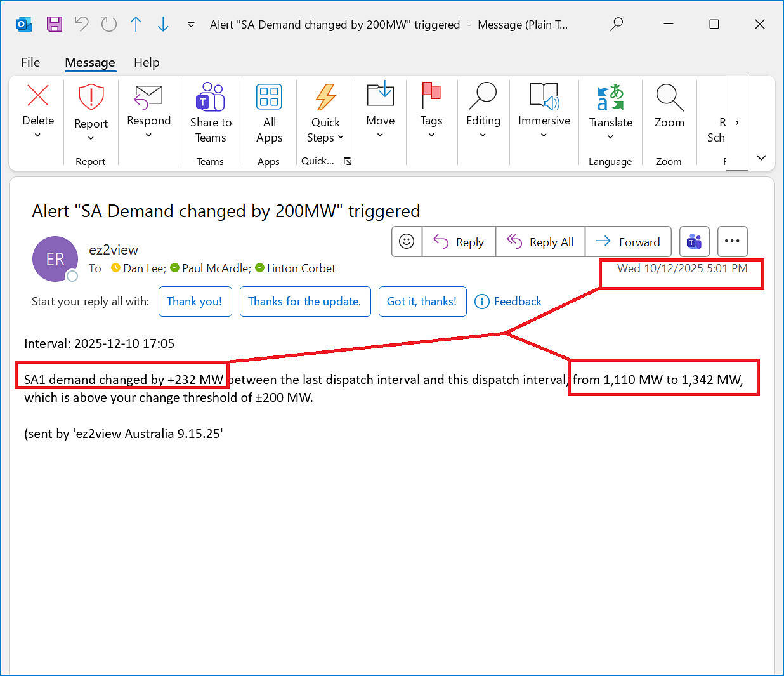Open the File menu
784x676 pixels.
click(30, 62)
